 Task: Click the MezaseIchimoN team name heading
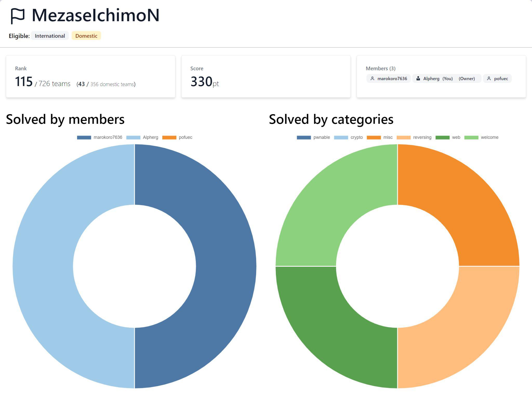95,15
